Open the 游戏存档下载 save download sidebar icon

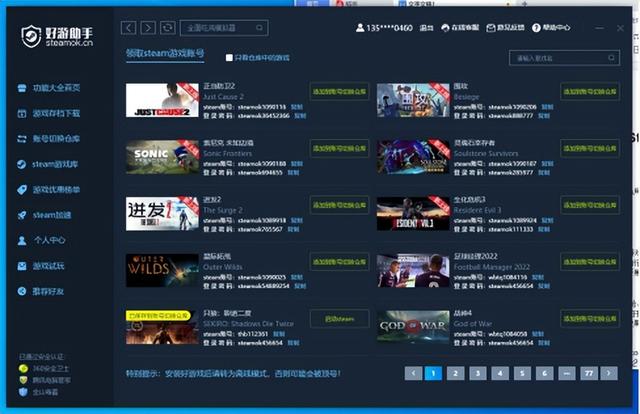22,113
